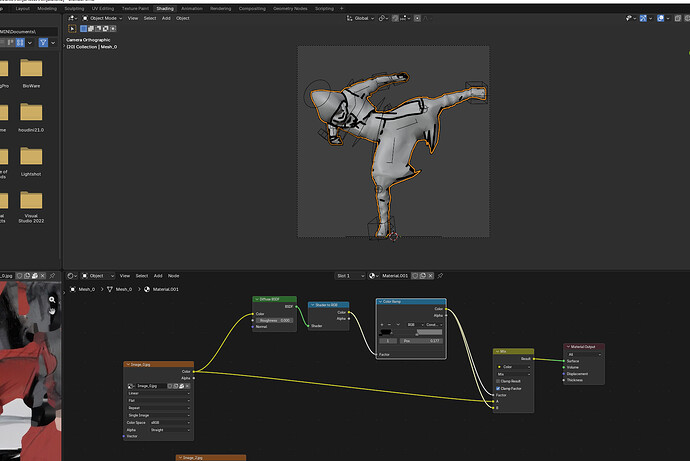
Task: Open the Slot 1 material slot dropdown
Action: (350, 276)
